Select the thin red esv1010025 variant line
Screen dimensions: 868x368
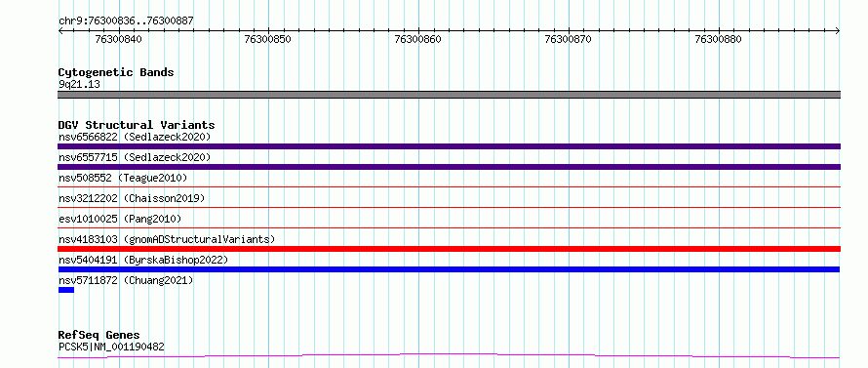point(449,227)
